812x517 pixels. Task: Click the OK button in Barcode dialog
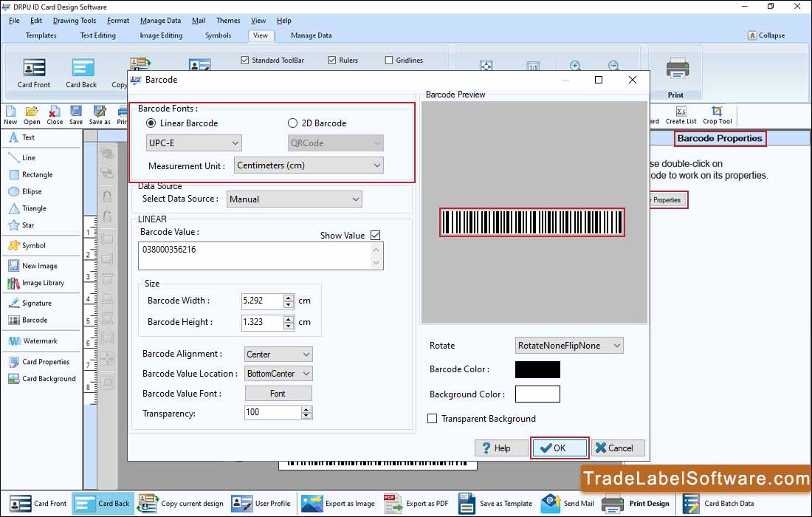coord(560,448)
